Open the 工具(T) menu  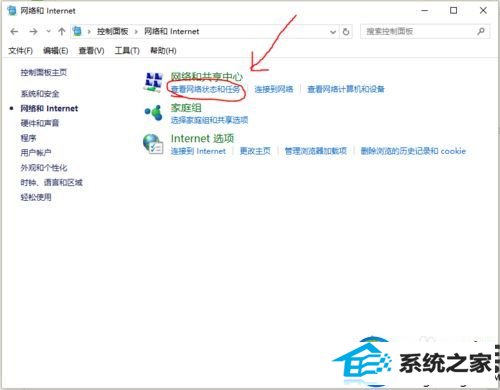[127, 51]
